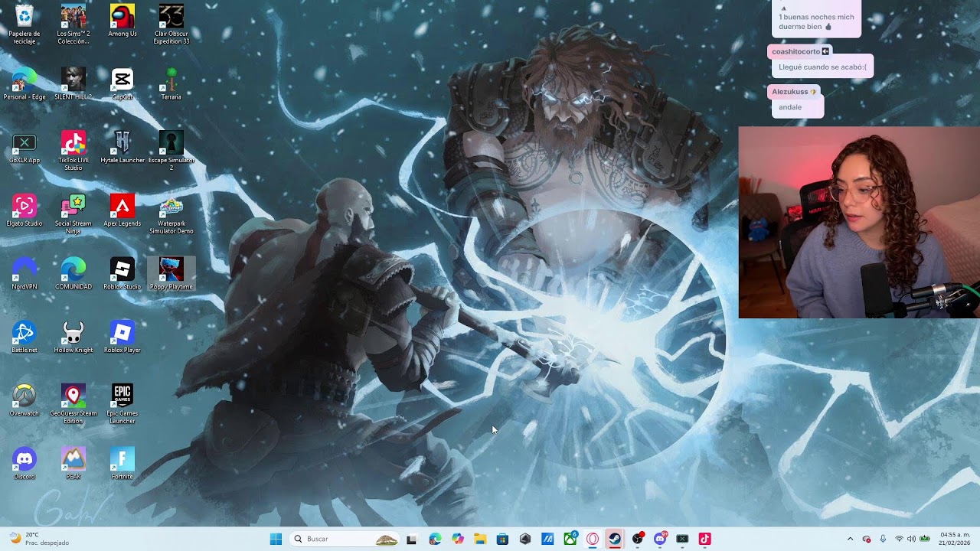Click the chat message 'Llegué cuando se acabó:('

point(822,67)
